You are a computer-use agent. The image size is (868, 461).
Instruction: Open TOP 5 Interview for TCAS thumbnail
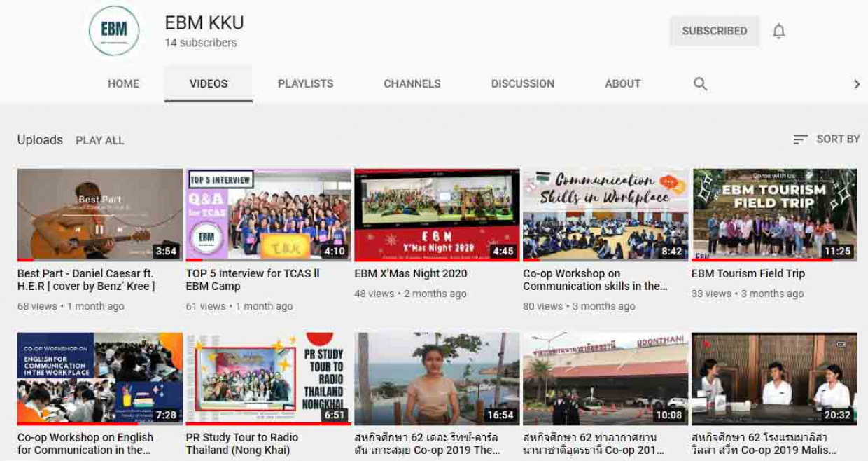[268, 214]
